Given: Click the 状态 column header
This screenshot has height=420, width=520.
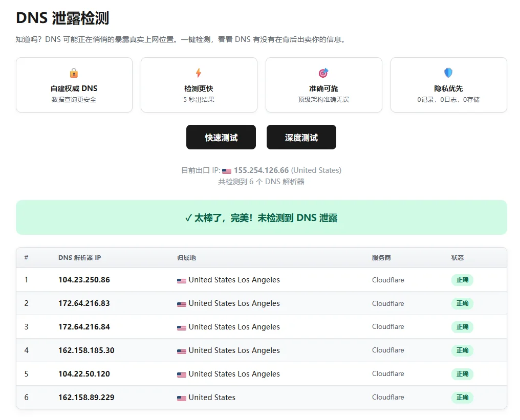Looking at the screenshot, I should tap(458, 257).
